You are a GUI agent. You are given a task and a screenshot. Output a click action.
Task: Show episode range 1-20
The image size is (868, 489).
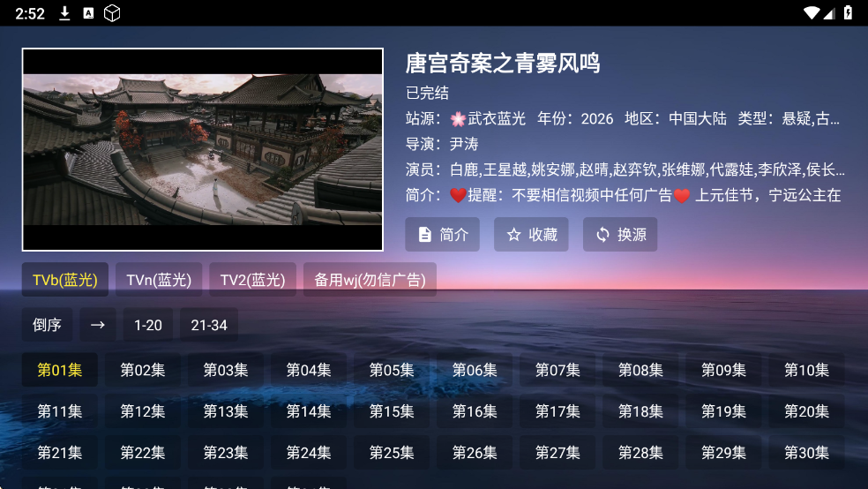tap(148, 325)
